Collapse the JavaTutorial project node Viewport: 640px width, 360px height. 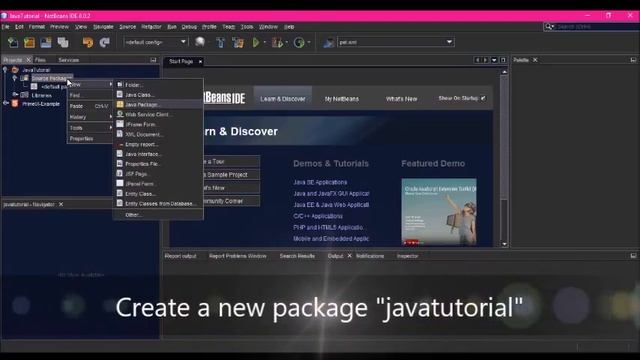(x=5, y=70)
